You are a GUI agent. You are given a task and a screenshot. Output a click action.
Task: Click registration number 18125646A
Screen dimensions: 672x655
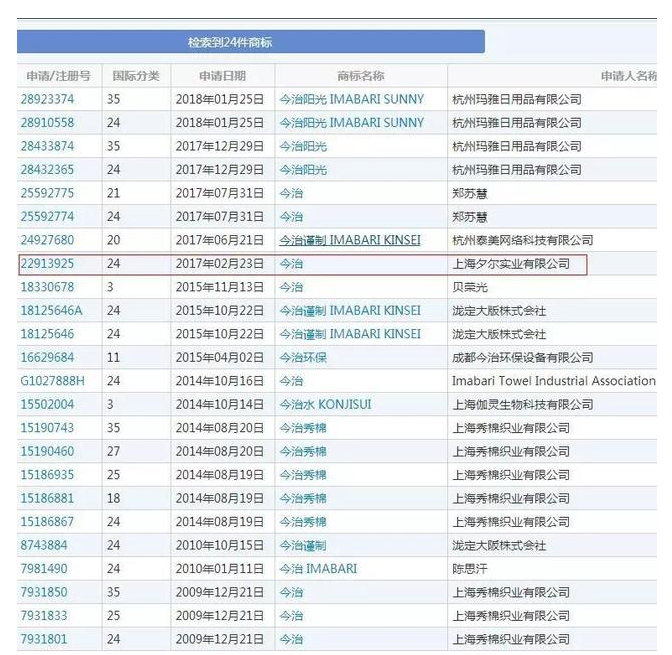pyautogui.click(x=51, y=311)
